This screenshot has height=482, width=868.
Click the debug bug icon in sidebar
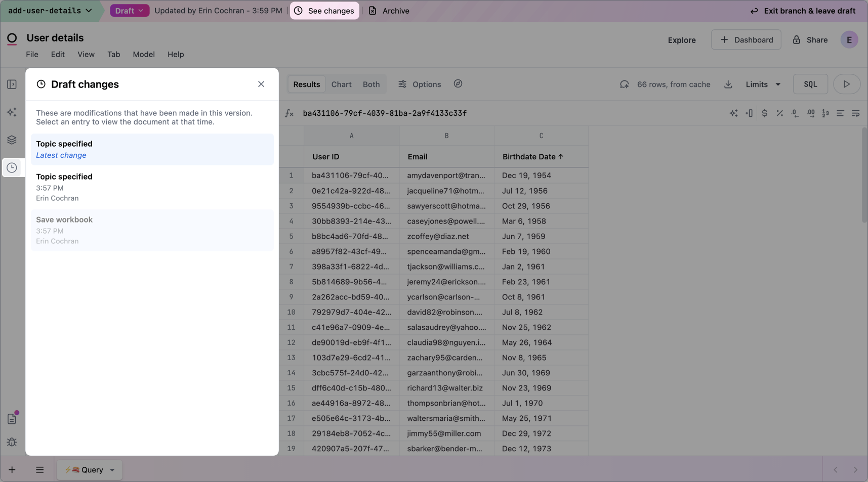pyautogui.click(x=12, y=442)
